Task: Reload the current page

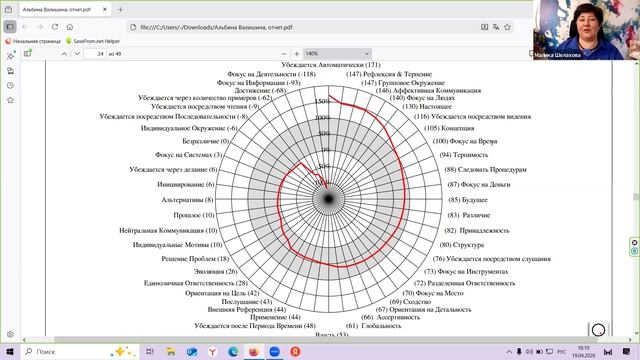Action: pyautogui.click(x=55, y=27)
